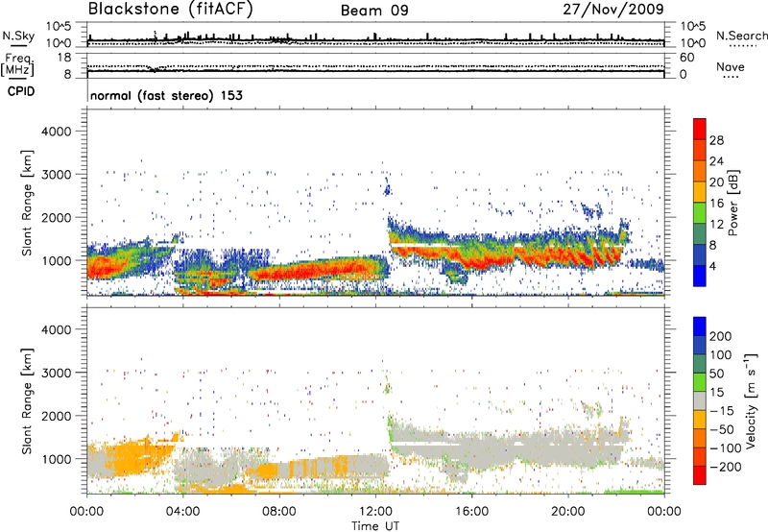Click the '12:00' time axis tick label
Screen dimensions: 768x532
[x=375, y=512]
